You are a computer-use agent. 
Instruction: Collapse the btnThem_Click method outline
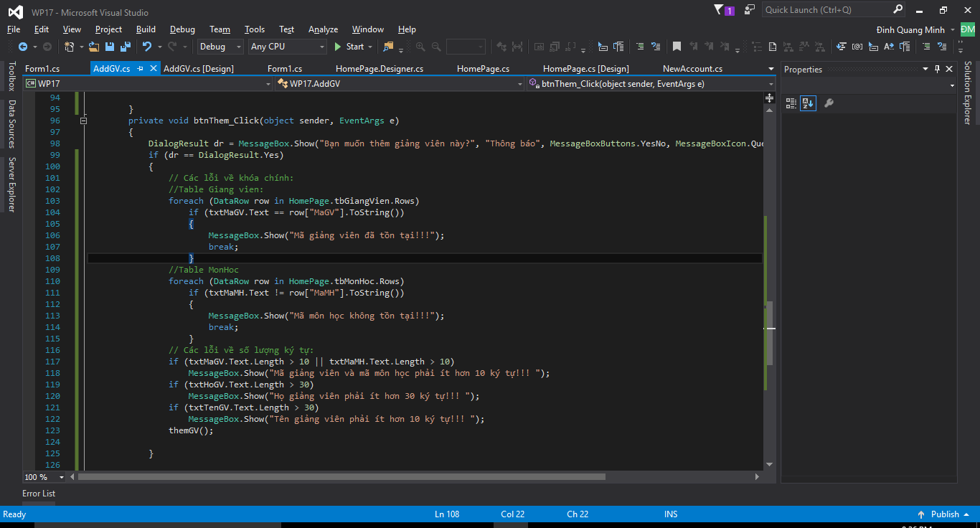tap(84, 121)
